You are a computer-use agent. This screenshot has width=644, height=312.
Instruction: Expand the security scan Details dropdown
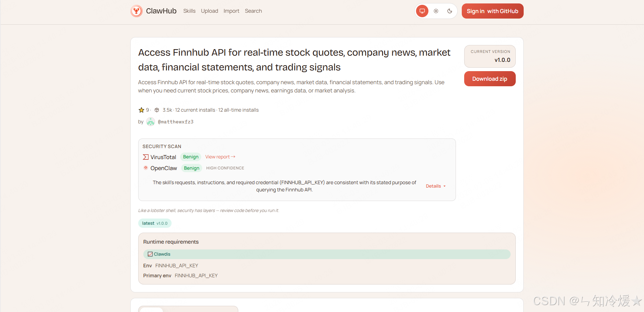[x=436, y=186]
